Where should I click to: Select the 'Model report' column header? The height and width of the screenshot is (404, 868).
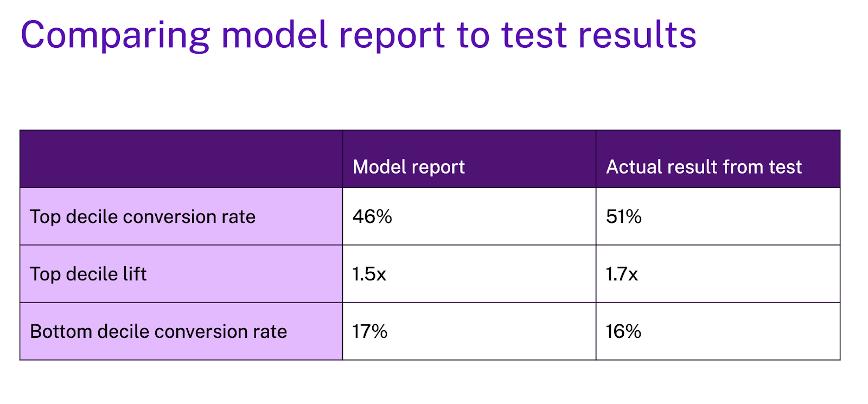pyautogui.click(x=409, y=167)
